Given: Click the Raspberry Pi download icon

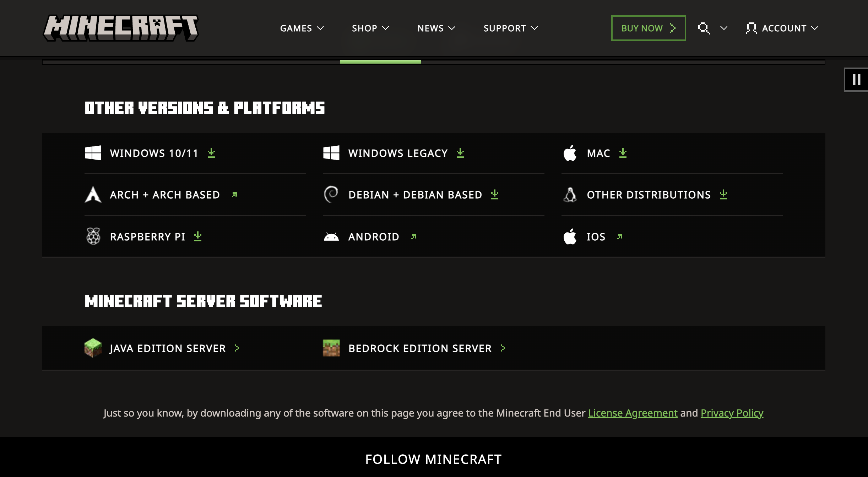Looking at the screenshot, I should 198,236.
